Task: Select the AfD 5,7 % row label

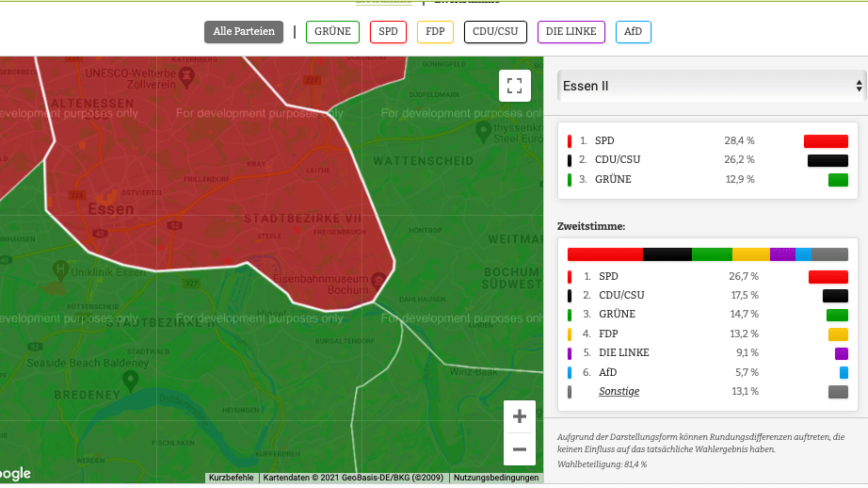Action: point(607,372)
